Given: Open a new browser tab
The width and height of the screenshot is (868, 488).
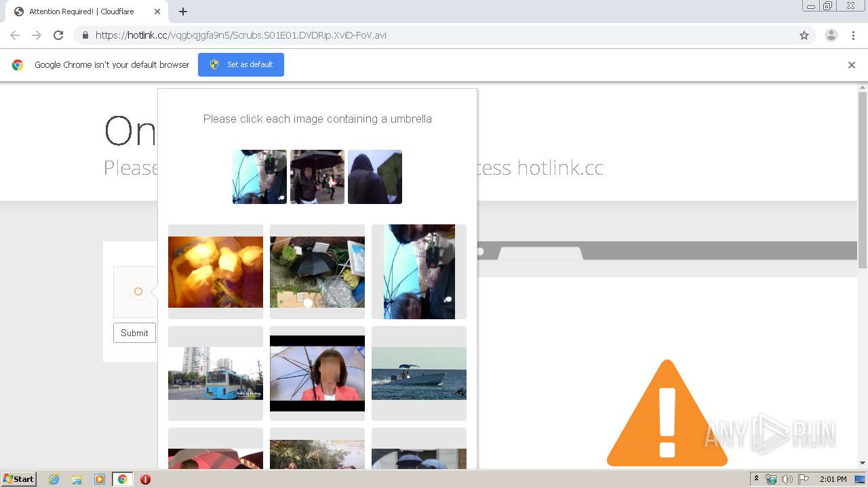Looking at the screenshot, I should [x=183, y=12].
